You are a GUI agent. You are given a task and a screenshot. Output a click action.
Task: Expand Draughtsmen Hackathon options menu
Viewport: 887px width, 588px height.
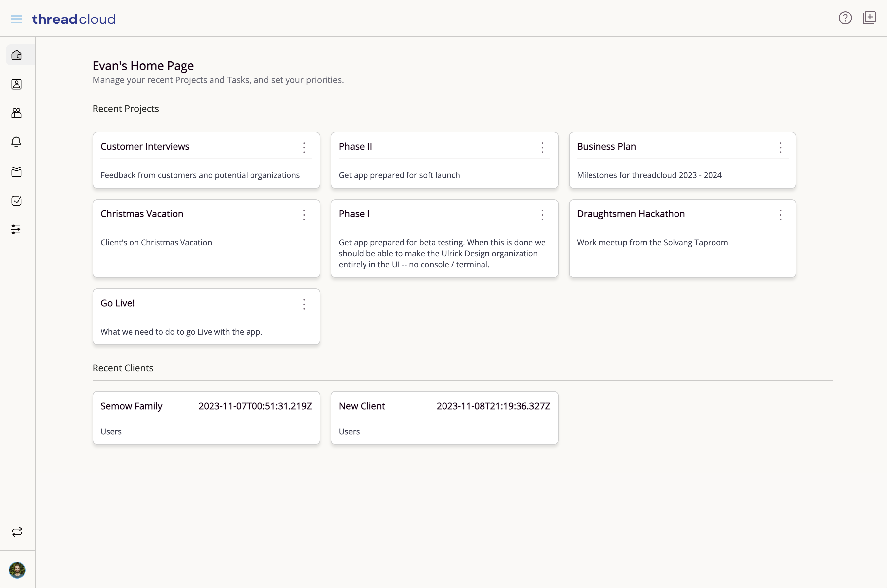(x=781, y=215)
